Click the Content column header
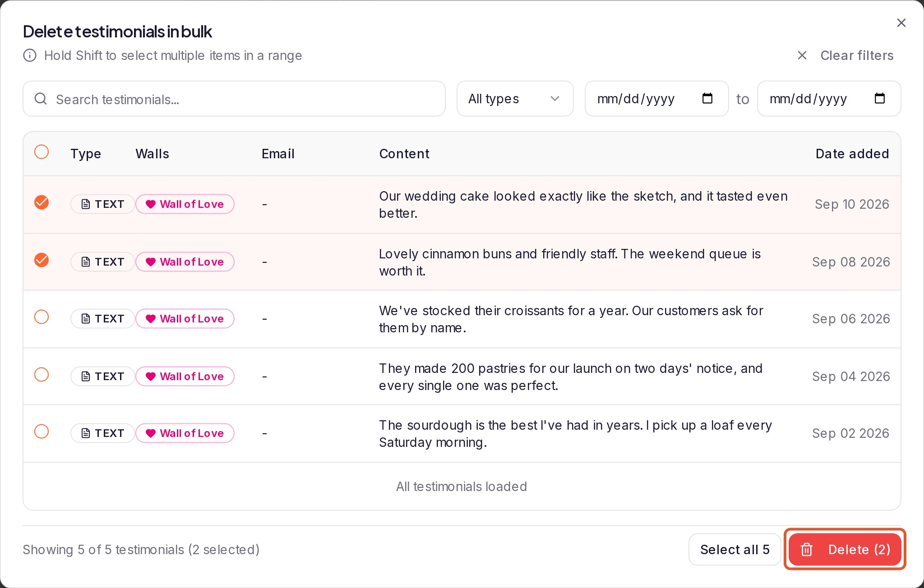 [404, 154]
